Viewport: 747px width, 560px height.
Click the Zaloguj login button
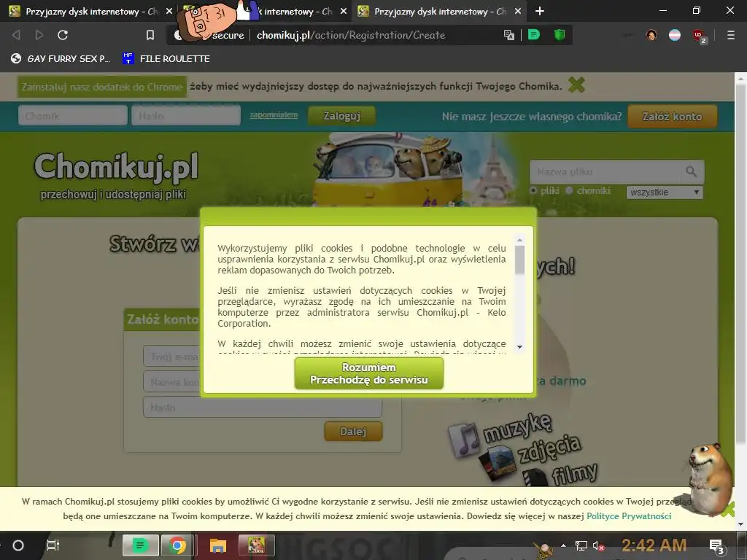(341, 116)
